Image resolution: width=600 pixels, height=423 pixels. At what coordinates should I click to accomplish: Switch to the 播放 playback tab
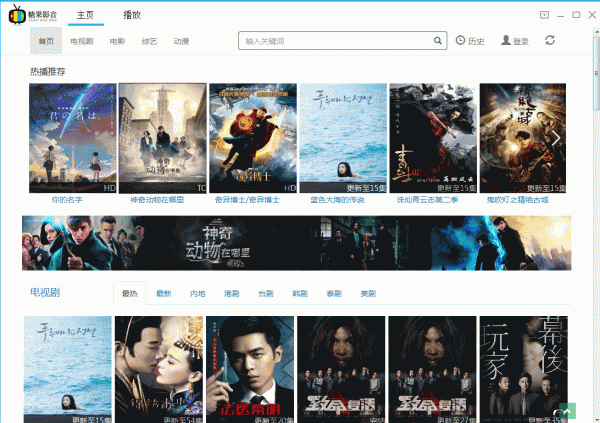tap(132, 15)
